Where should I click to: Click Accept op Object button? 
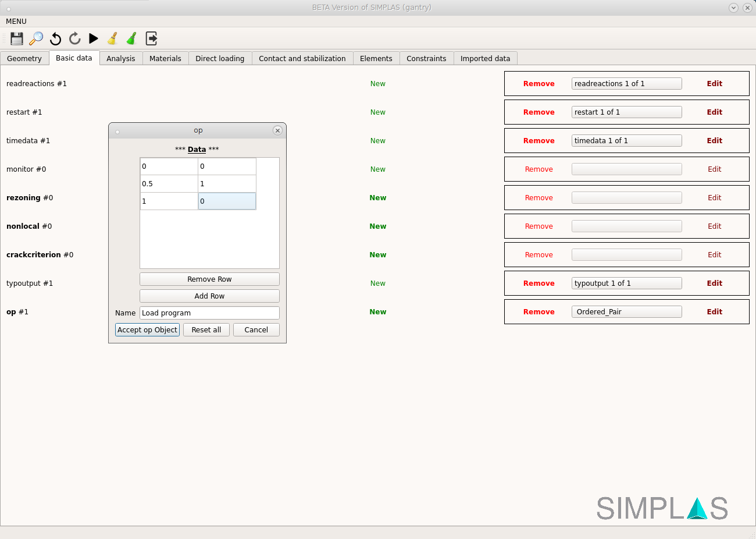[147, 330]
